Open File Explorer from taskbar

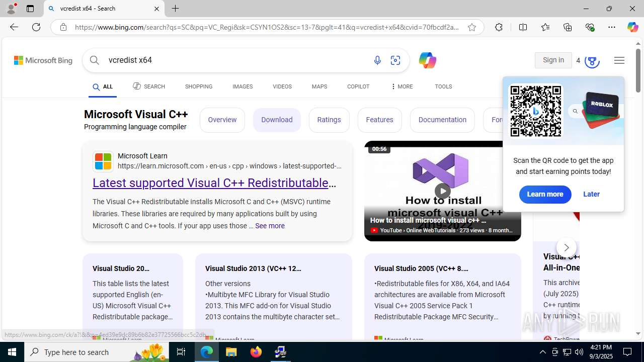tap(231, 352)
